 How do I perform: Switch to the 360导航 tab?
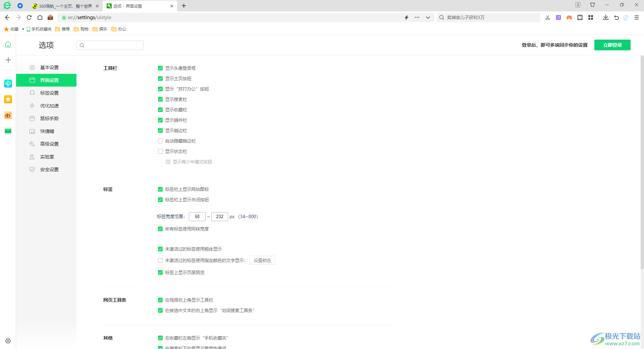pos(65,6)
